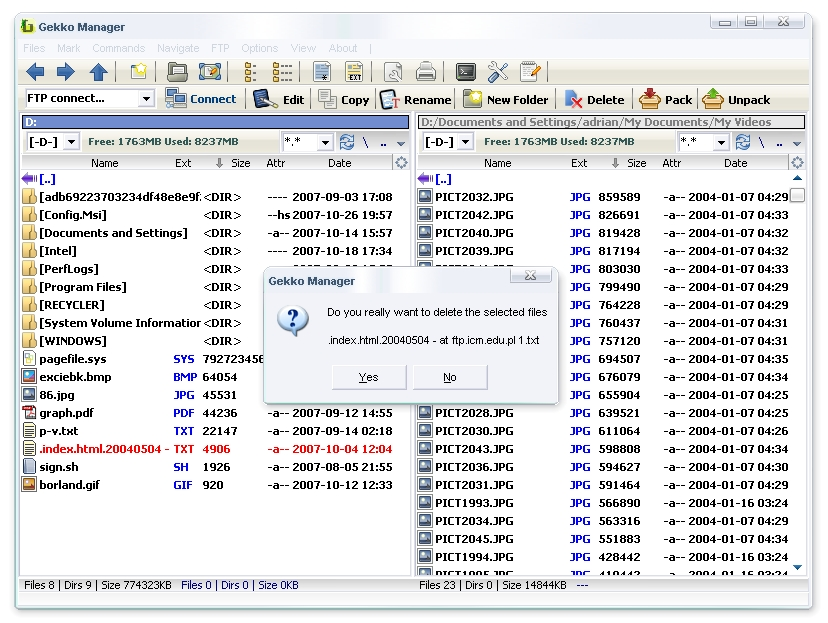
Task: Open the Commands menu
Action: click(119, 48)
